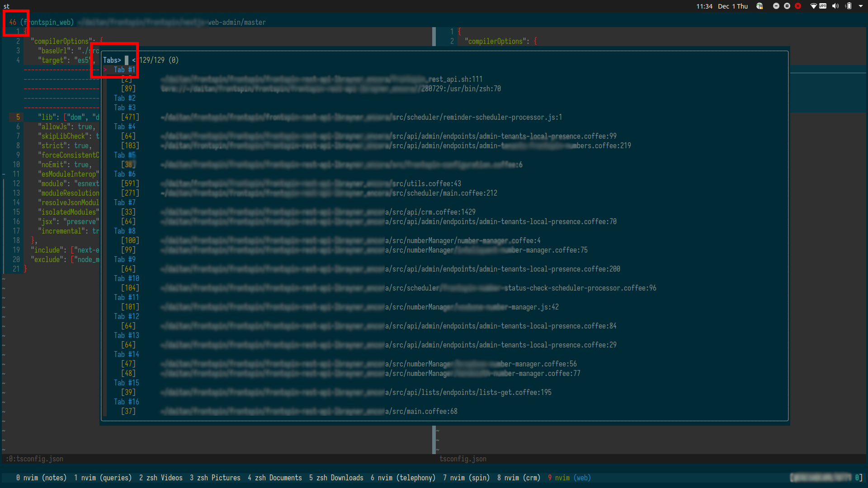
Task: Click the padlocked globe sharing tray icon
Action: [x=759, y=6]
